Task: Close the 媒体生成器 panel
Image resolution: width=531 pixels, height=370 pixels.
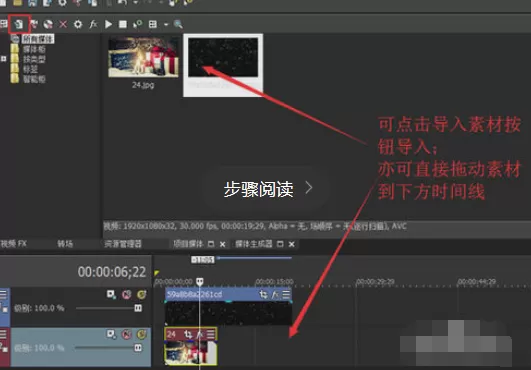Action: 292,244
